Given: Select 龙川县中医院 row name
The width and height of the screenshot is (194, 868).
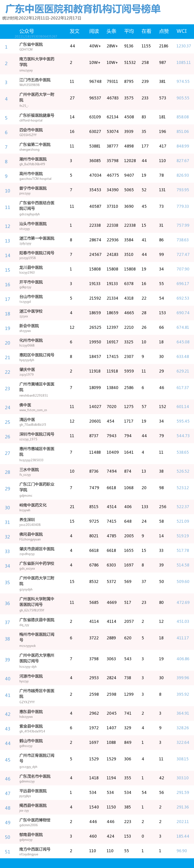Looking at the screenshot, I should point(31,267).
